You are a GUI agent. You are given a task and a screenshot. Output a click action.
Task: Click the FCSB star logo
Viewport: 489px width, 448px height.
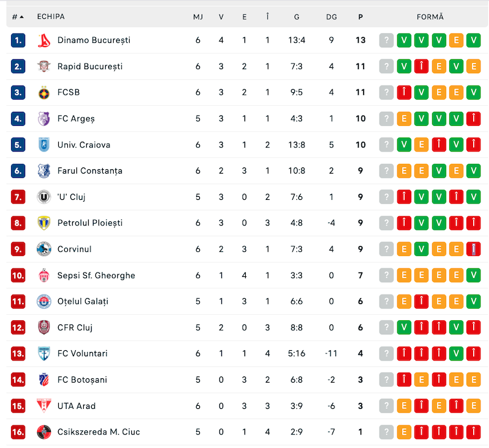[x=44, y=92]
